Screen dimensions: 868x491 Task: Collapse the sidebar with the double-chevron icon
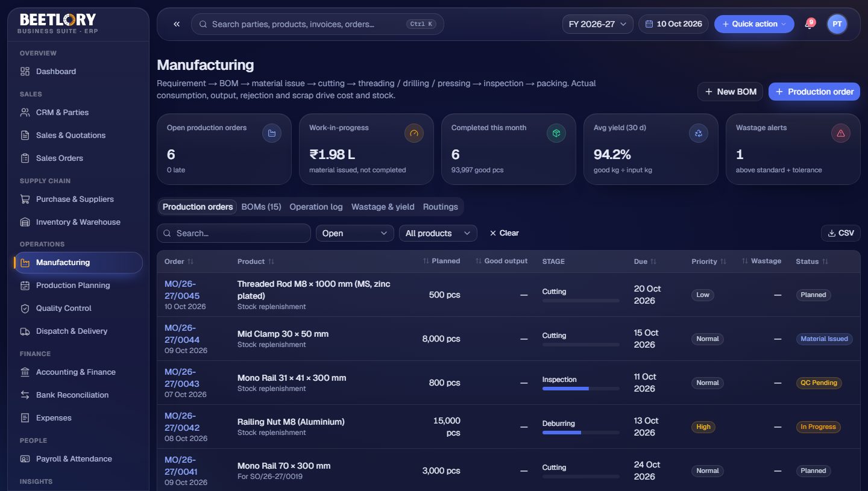177,24
